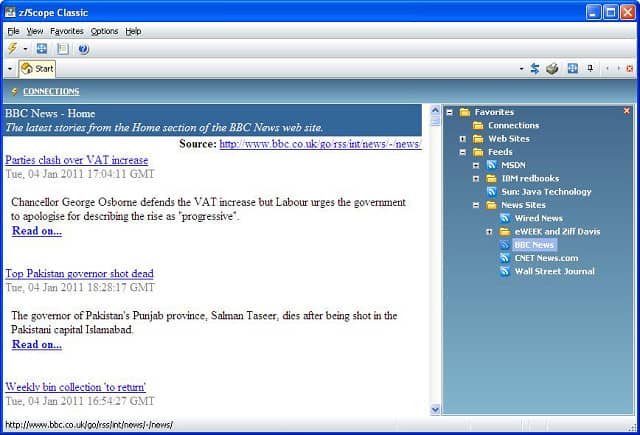Select 'CNET News.com' in the tree
The width and height of the screenshot is (640, 435).
pyautogui.click(x=546, y=258)
